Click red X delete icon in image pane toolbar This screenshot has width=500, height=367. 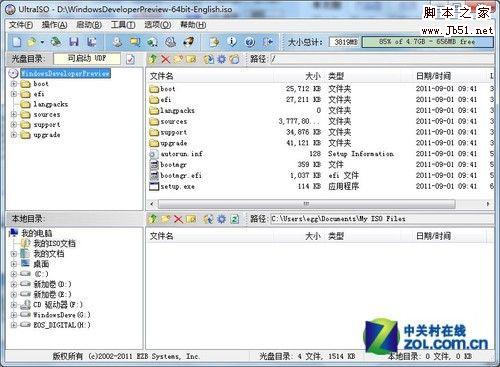[x=165, y=59]
